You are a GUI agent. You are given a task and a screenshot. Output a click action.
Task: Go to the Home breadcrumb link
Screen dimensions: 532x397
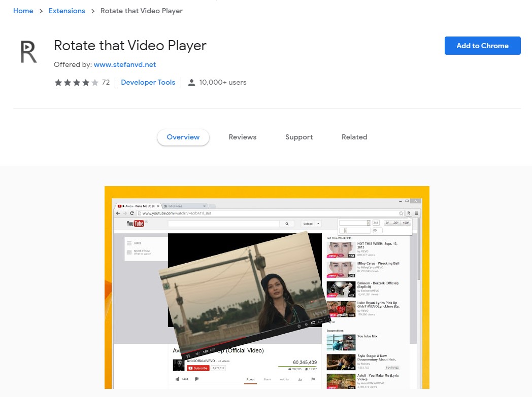23,11
